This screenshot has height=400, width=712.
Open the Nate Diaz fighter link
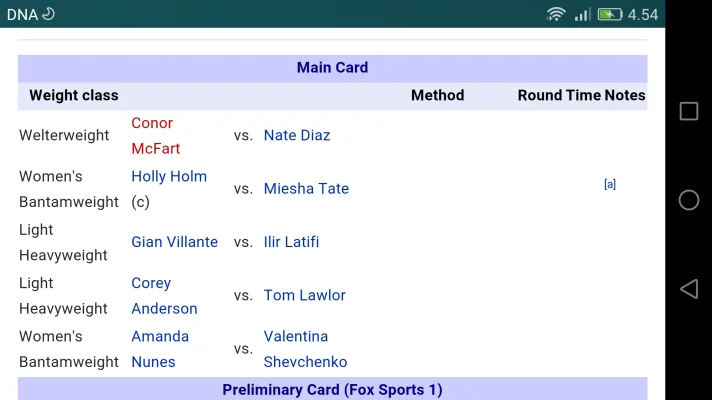point(297,135)
